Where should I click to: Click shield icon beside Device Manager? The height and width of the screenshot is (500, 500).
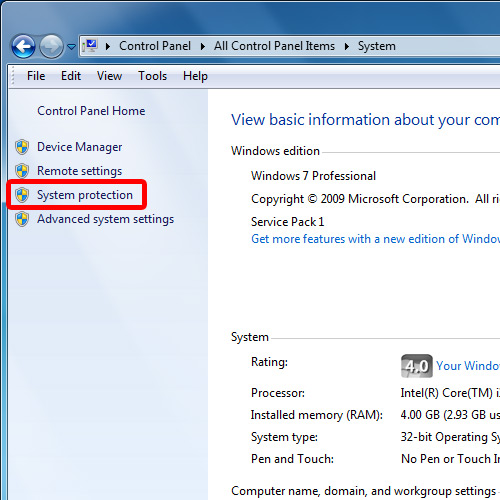click(x=22, y=147)
